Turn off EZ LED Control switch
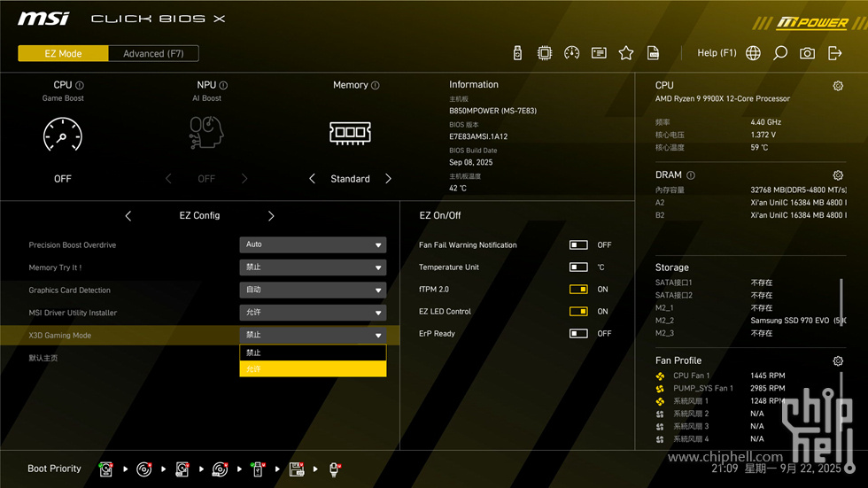 click(578, 312)
